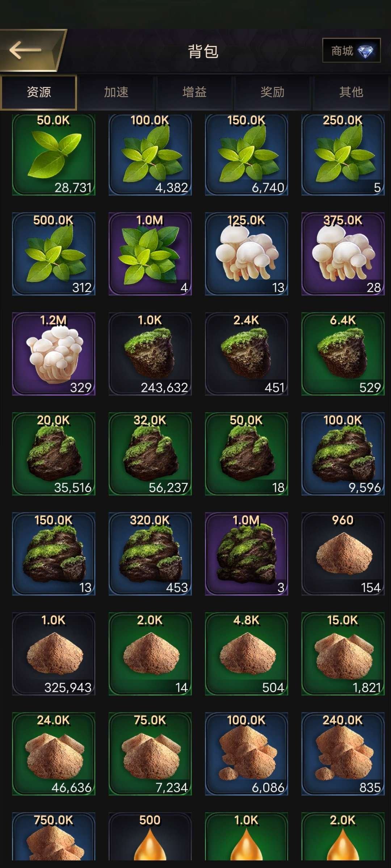Open the 奖励 tab
The width and height of the screenshot is (391, 868).
(x=273, y=92)
